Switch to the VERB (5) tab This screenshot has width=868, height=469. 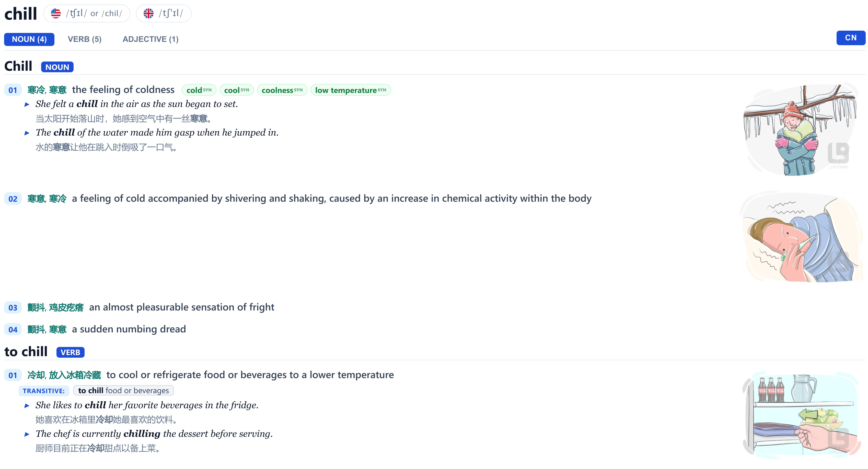tap(85, 39)
